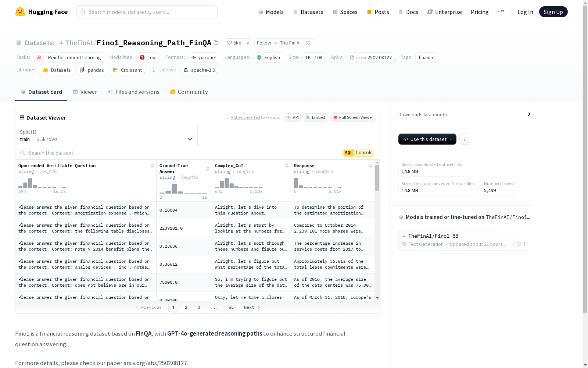Viewport: 588px width, 368px height.
Task: Open the TheFinAI organization link
Action: point(79,43)
